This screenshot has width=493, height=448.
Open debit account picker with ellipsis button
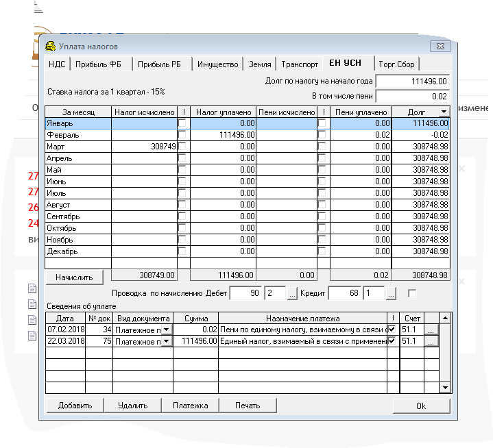(292, 294)
